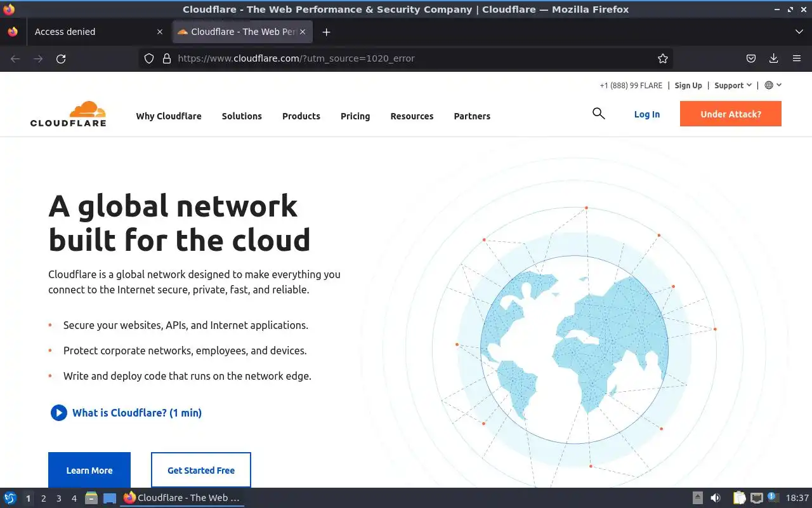This screenshot has height=508, width=812.
Task: Click 'Secure your websites, APIs' bullet text
Action: 186,325
